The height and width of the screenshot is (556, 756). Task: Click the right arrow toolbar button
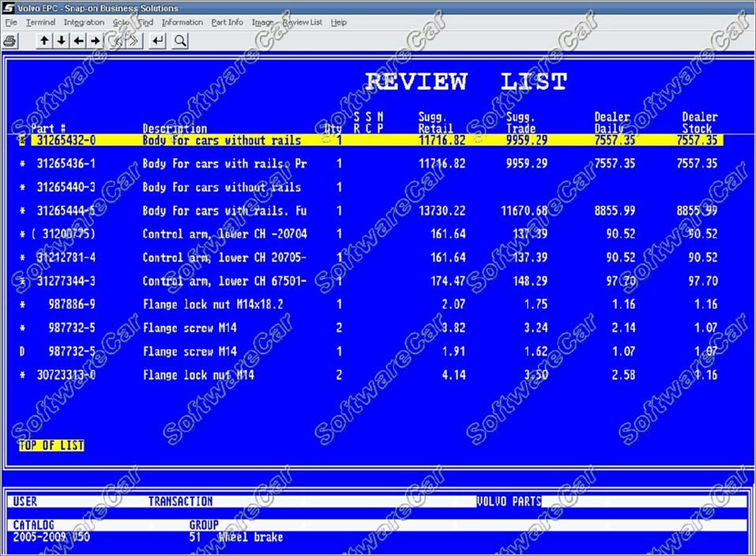pos(96,40)
